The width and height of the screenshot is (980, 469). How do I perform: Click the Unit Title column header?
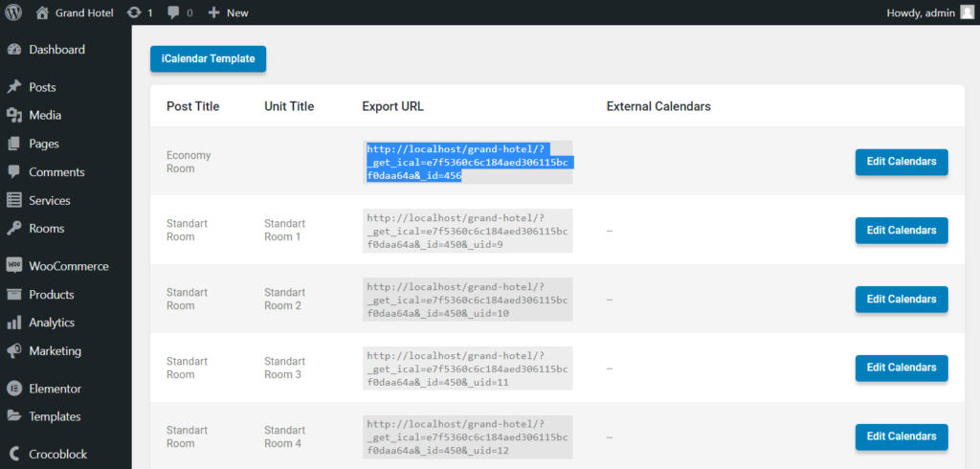[x=289, y=106]
